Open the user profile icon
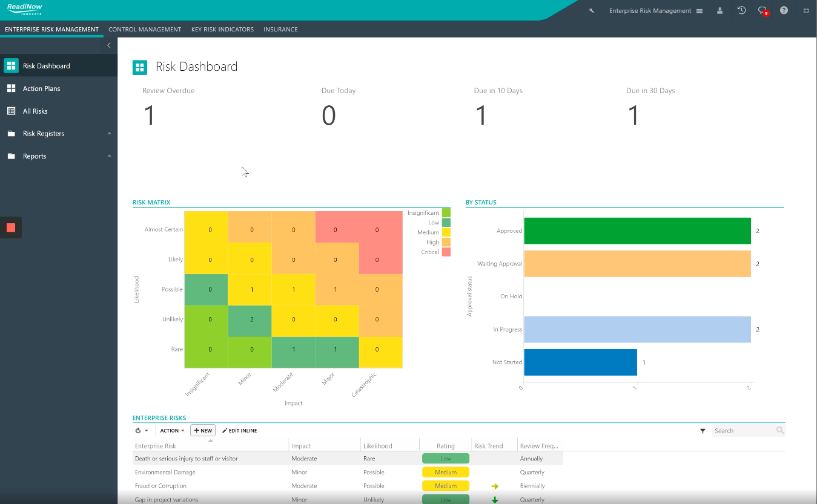Viewport: 817px width, 504px height. point(719,11)
